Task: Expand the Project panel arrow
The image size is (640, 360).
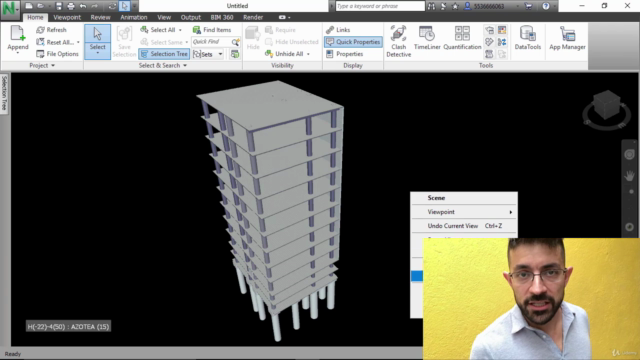Action: 53,65
